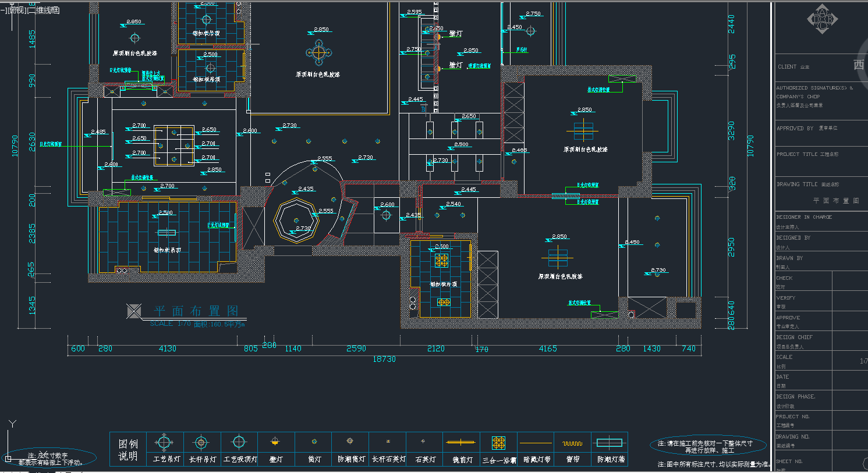Open the [二维线框] visual style control
Image resolution: width=868 pixels, height=473 pixels.
tap(44, 10)
